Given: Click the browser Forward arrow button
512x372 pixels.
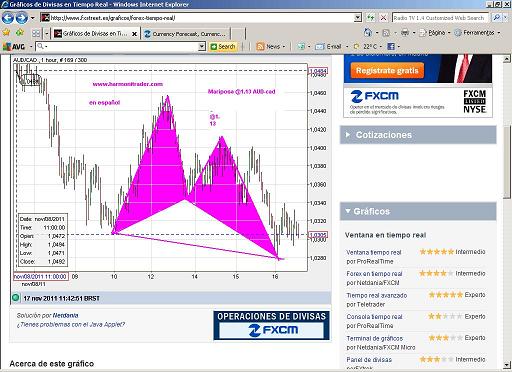Looking at the screenshot, I should pyautogui.click(x=22, y=18).
